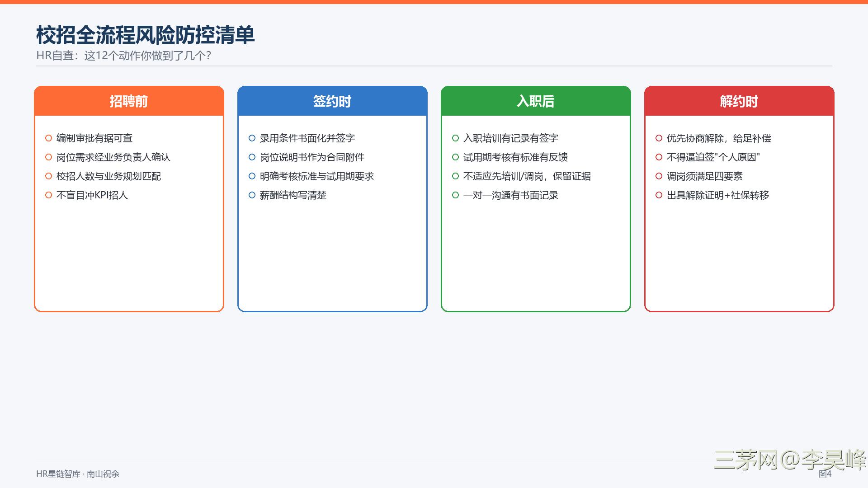Image resolution: width=868 pixels, height=488 pixels.
Task: Click the green bullet before 一对一沟通有书面记录
Action: click(x=455, y=195)
